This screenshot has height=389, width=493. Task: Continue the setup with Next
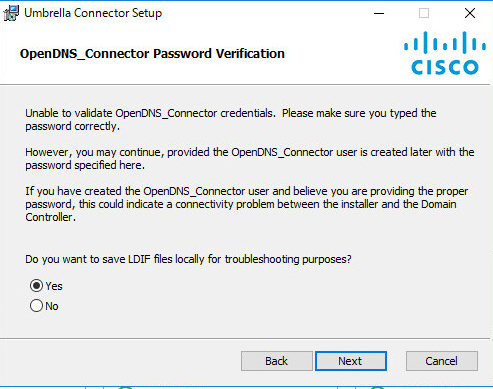click(351, 361)
